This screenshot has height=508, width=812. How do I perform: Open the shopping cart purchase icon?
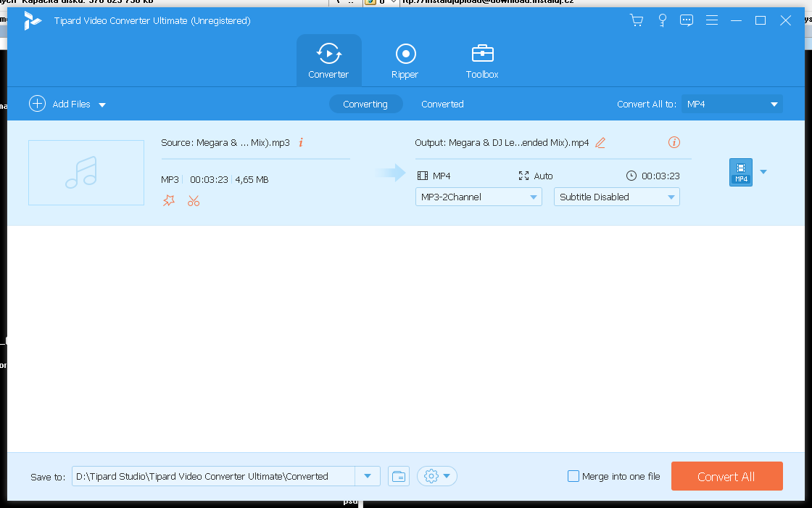click(637, 20)
